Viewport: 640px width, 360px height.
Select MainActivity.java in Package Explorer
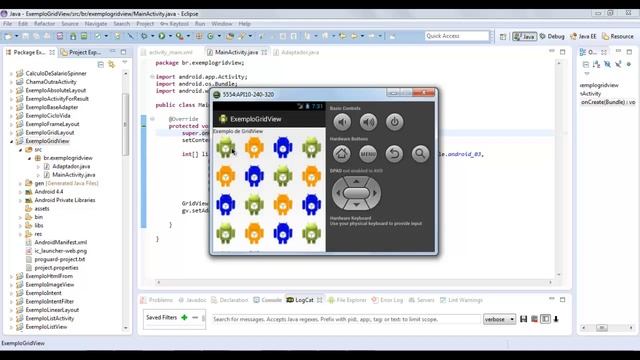coord(73,175)
